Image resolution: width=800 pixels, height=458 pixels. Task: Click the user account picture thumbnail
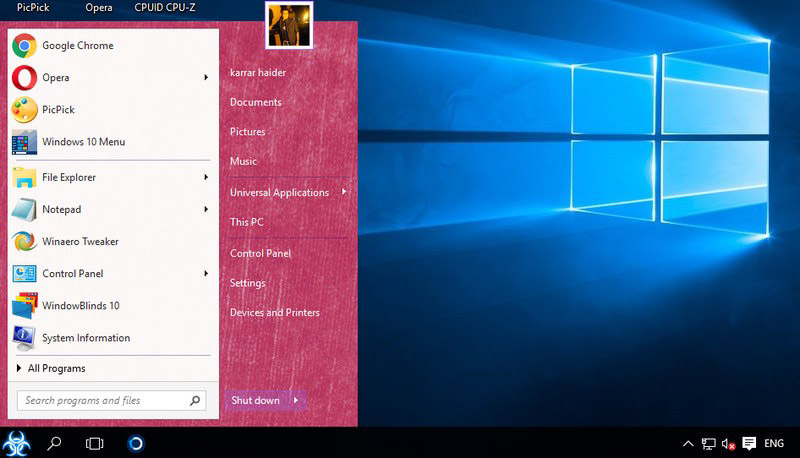[x=289, y=25]
